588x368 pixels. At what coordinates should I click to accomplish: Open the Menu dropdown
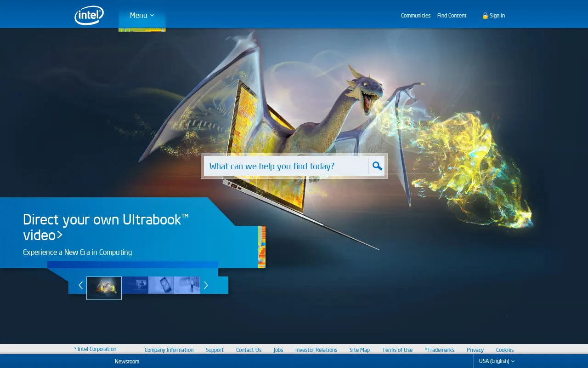point(142,16)
